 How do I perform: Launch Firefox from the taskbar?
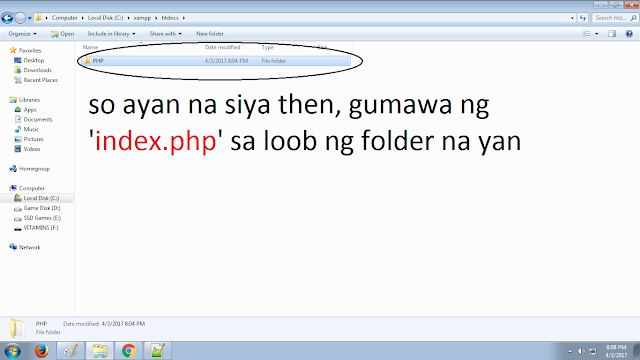[41, 351]
